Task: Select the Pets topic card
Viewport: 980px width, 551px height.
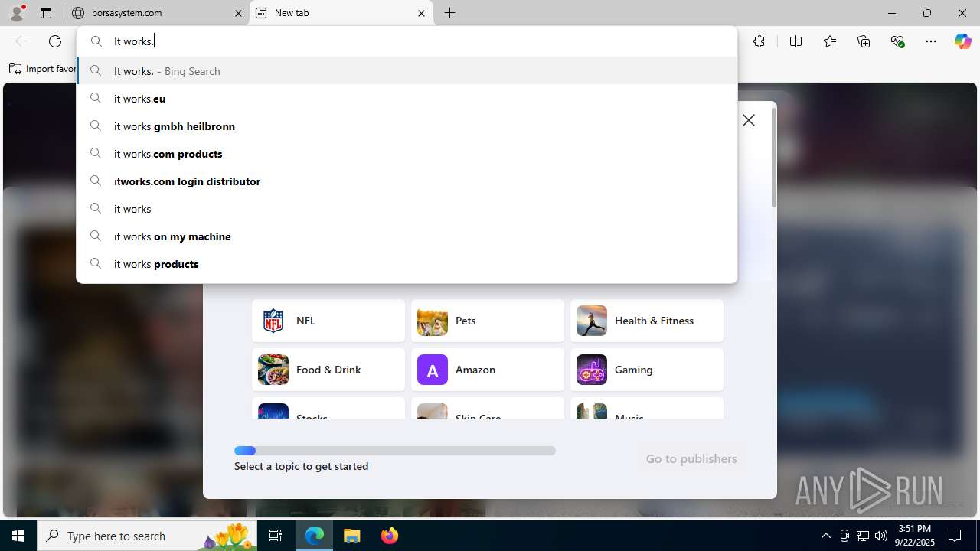Action: coord(488,321)
